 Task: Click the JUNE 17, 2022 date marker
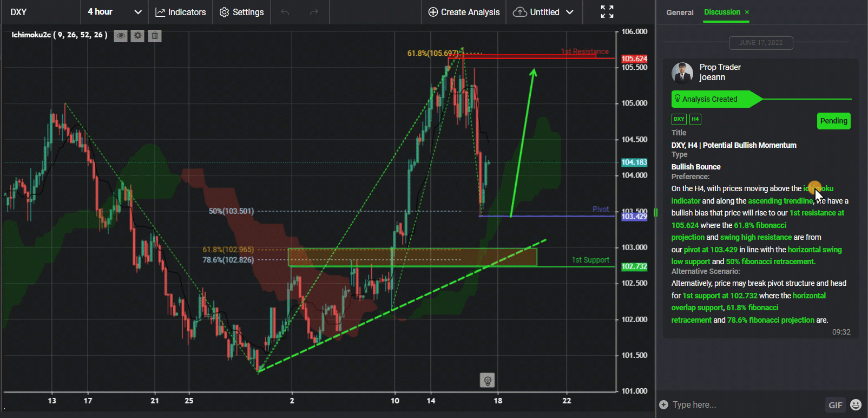[x=761, y=43]
